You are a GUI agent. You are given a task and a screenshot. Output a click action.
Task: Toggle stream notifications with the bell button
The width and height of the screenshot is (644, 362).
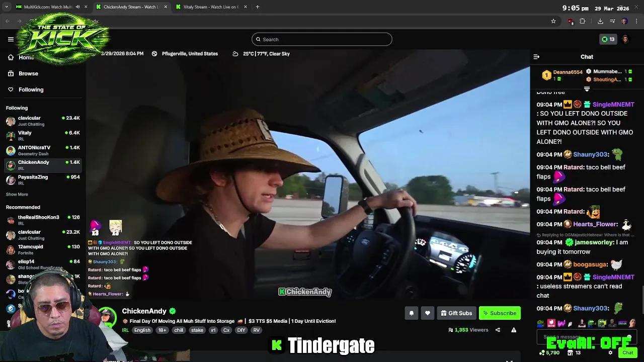(x=412, y=313)
